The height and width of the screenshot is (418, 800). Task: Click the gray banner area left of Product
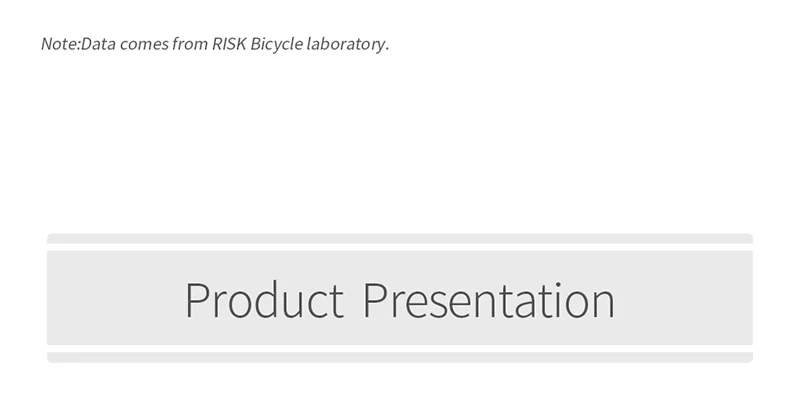(x=116, y=298)
